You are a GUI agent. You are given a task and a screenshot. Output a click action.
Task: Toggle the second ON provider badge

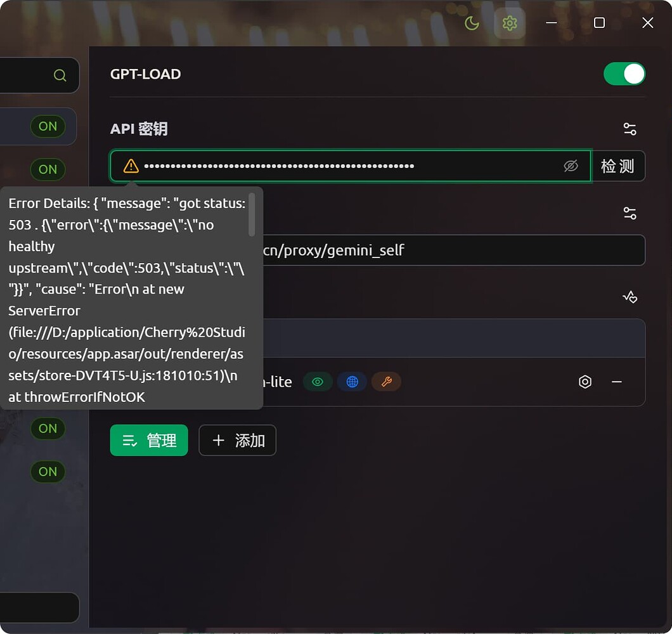click(48, 169)
